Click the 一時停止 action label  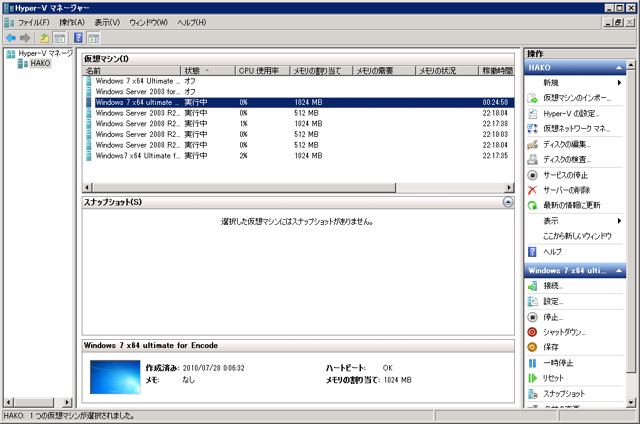[558, 363]
